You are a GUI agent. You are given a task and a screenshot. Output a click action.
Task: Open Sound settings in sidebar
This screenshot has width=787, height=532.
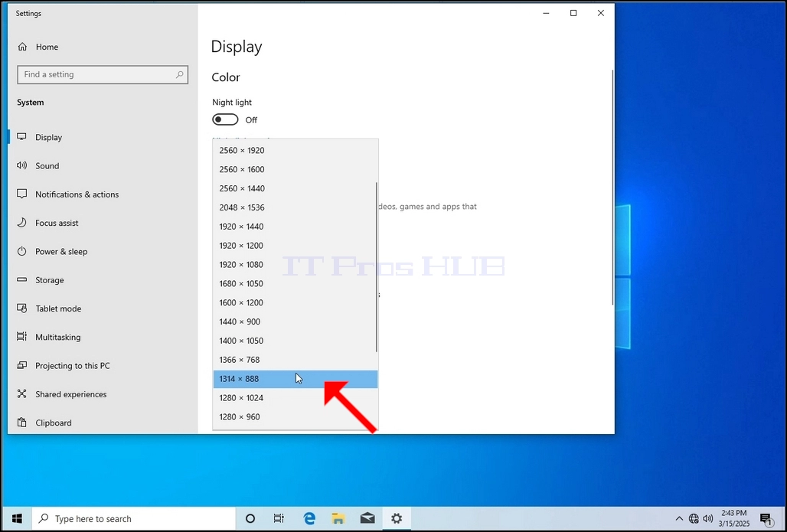click(x=103, y=165)
